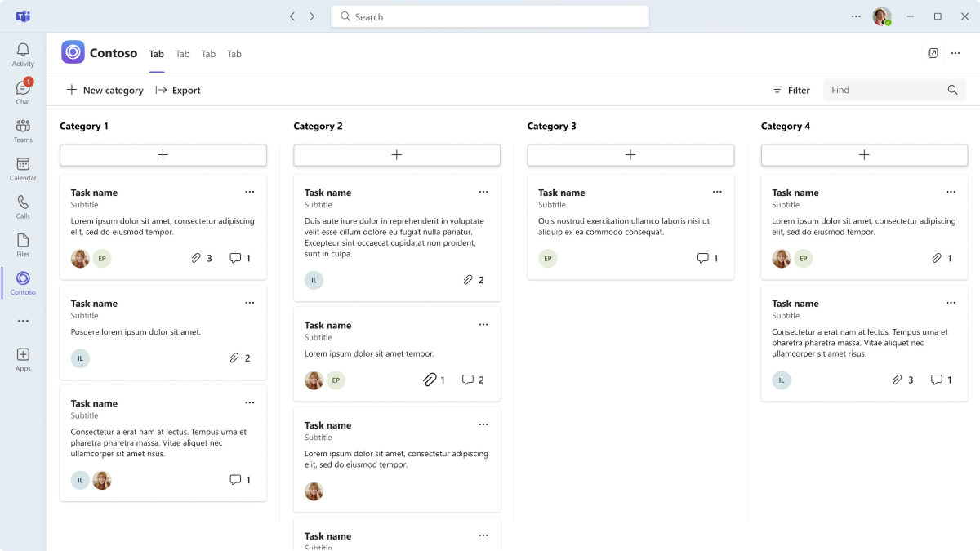Image resolution: width=980 pixels, height=551 pixels.
Task: Open options menu for first Category 1 task
Action: tap(250, 192)
